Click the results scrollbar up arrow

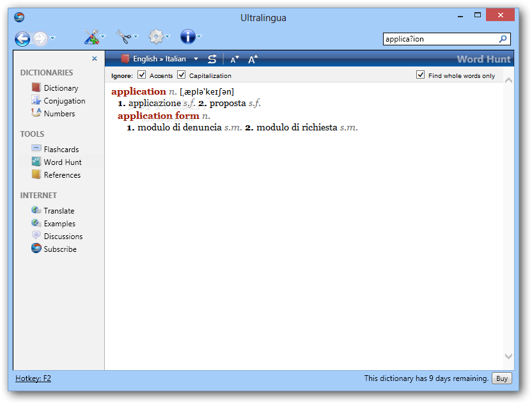tap(508, 81)
